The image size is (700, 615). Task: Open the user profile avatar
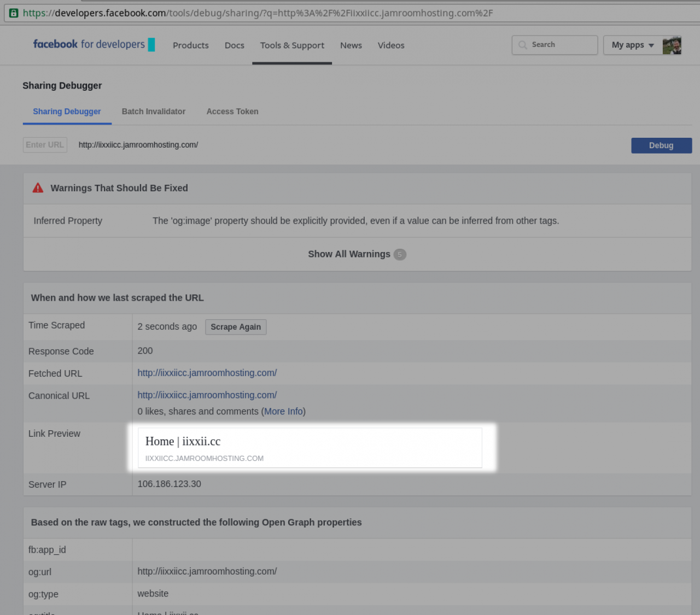click(672, 45)
